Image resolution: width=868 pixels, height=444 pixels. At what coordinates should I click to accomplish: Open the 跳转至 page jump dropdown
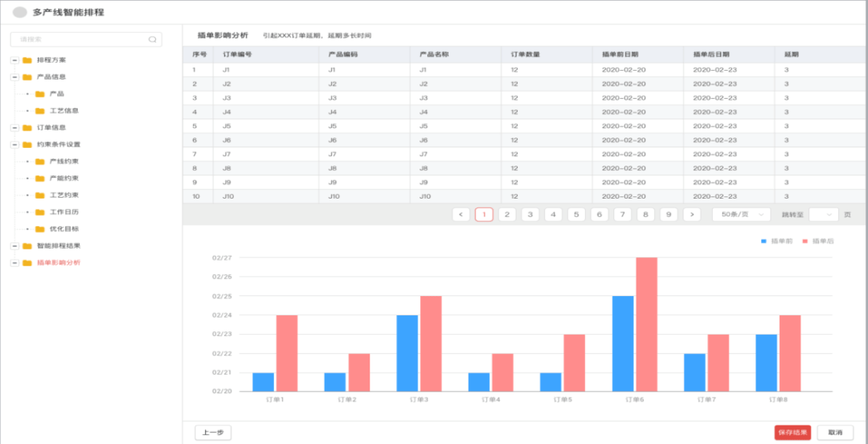pyautogui.click(x=823, y=215)
